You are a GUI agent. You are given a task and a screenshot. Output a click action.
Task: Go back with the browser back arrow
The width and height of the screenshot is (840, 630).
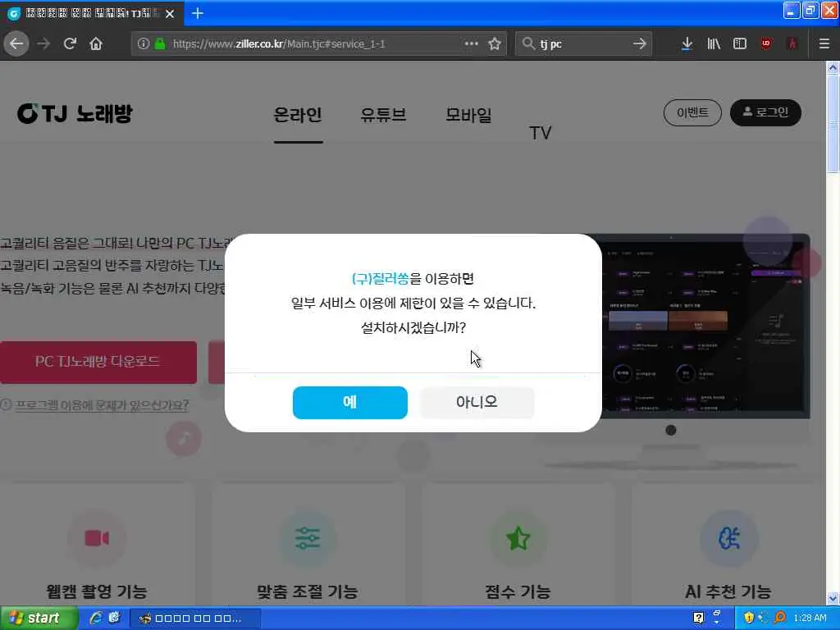click(x=16, y=43)
